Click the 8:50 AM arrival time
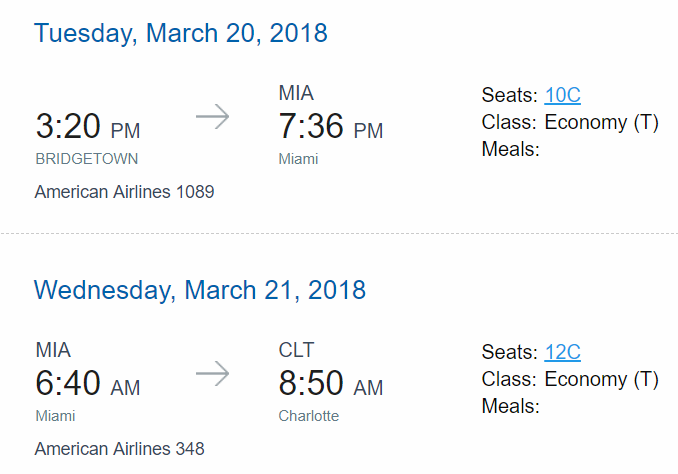This screenshot has width=678, height=474. point(331,383)
